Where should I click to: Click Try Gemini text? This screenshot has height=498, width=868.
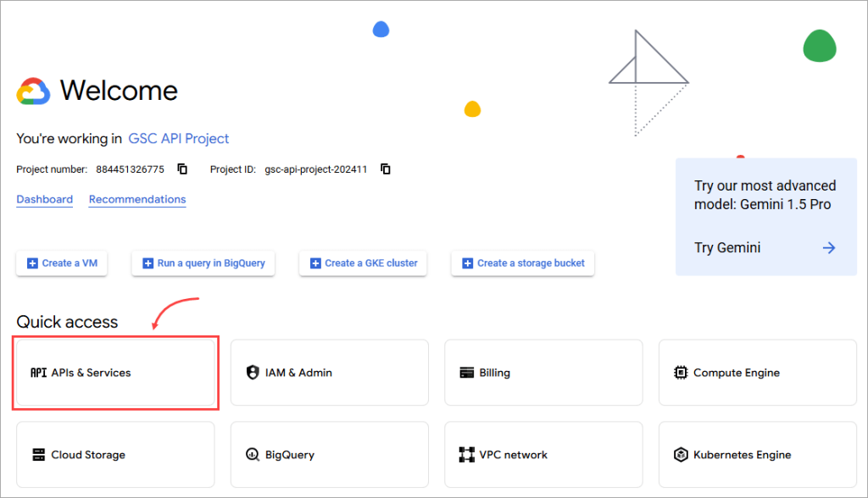727,248
